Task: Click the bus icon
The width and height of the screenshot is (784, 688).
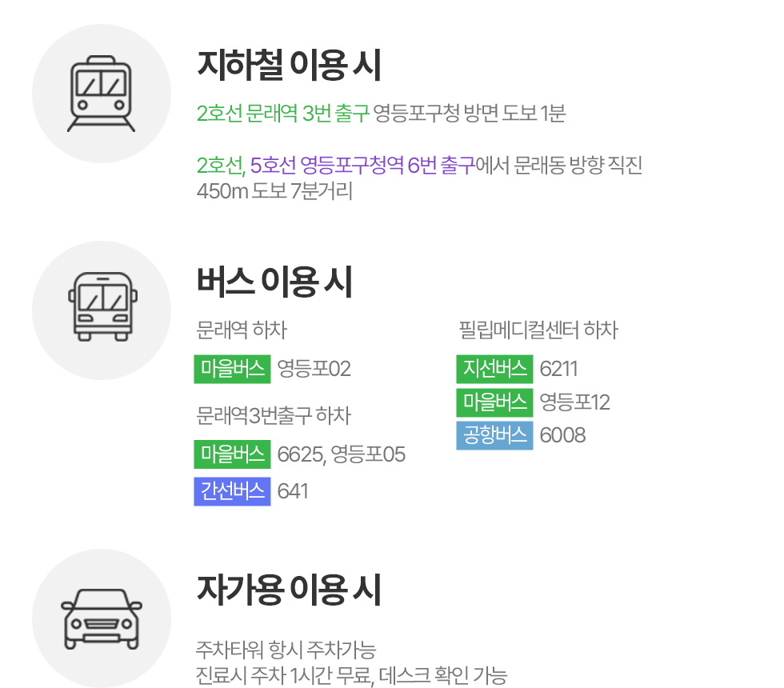Action: 102,310
